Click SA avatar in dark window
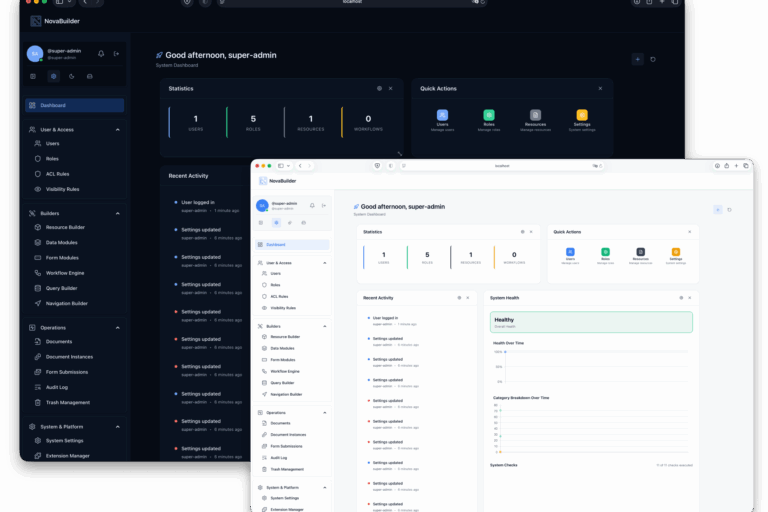This screenshot has width=768, height=512. coord(35,53)
